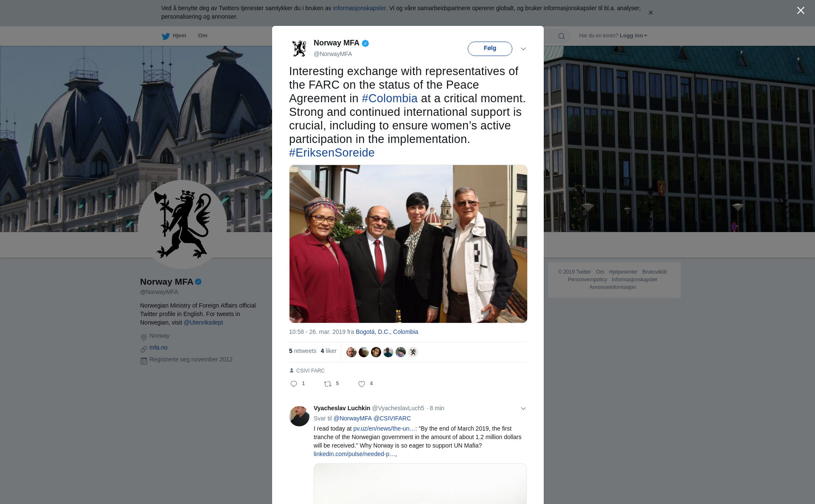
Task: Follow Norway MFA with Følg button
Action: click(x=490, y=49)
